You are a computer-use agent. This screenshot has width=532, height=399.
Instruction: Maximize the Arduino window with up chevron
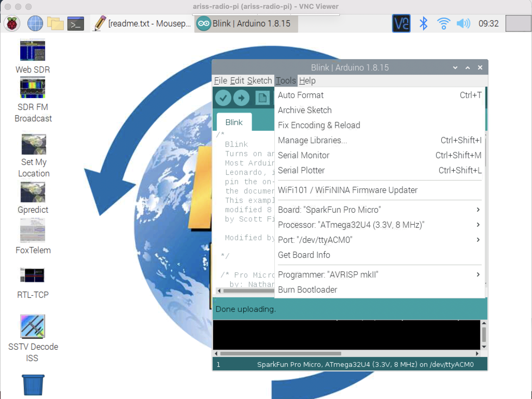coord(468,68)
